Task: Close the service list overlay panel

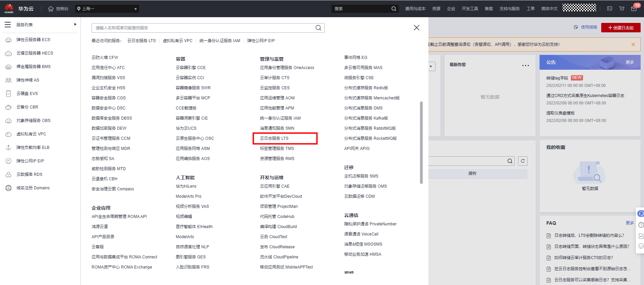Action: [417, 28]
